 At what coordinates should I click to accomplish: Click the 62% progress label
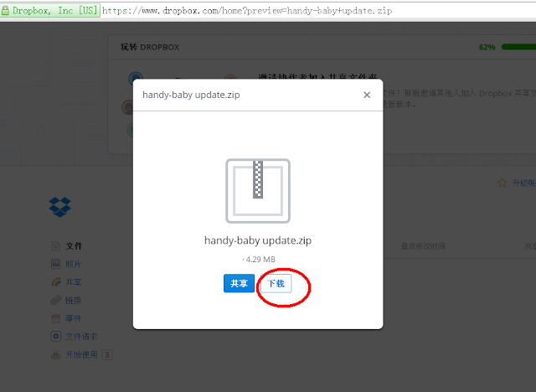tap(487, 47)
